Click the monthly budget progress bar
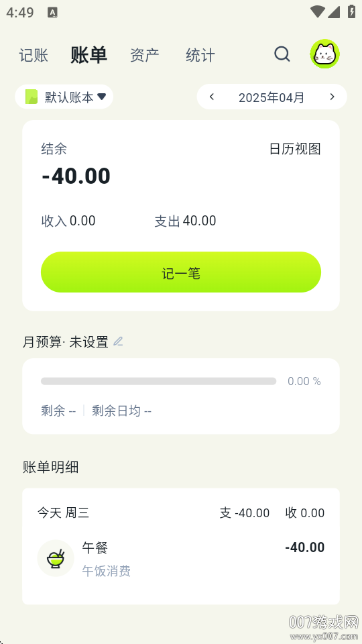The image size is (362, 644). (158, 381)
